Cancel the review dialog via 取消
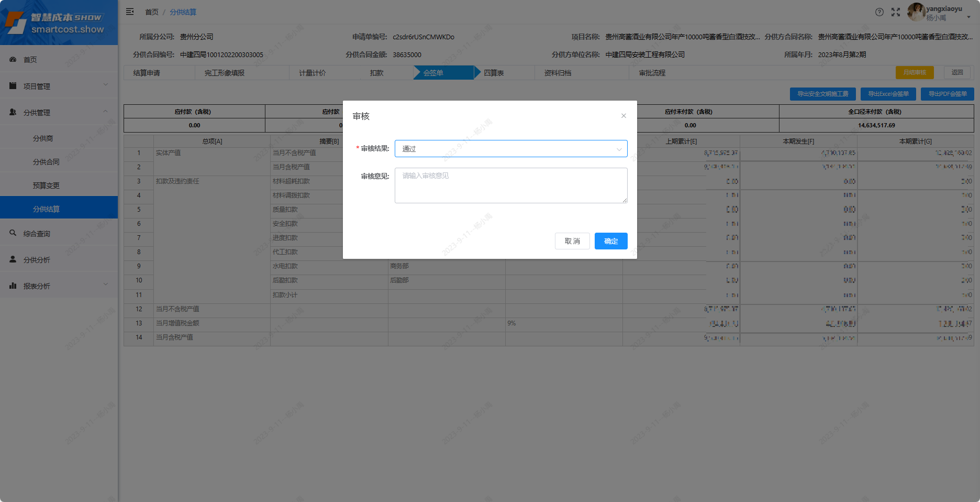The width and height of the screenshot is (980, 502). click(572, 241)
